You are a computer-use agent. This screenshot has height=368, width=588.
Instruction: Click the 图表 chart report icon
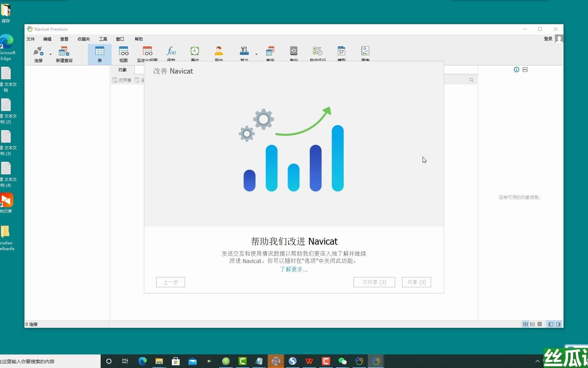tap(365, 51)
